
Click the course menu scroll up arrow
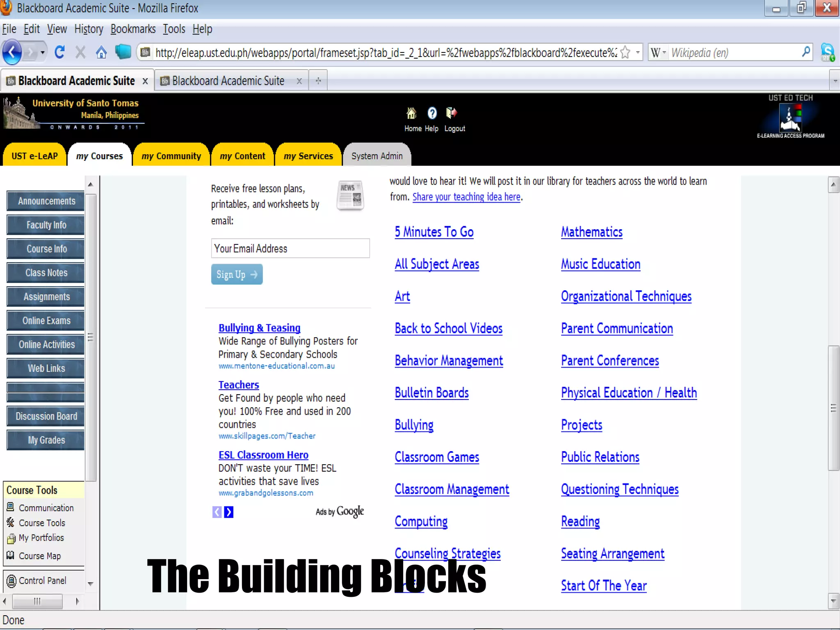(91, 185)
